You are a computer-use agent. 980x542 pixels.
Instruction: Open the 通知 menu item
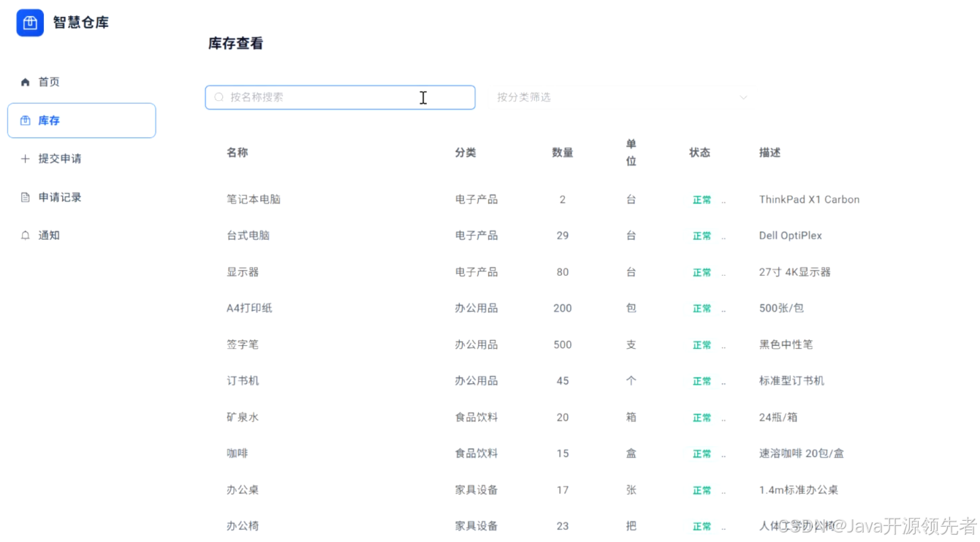82,236
